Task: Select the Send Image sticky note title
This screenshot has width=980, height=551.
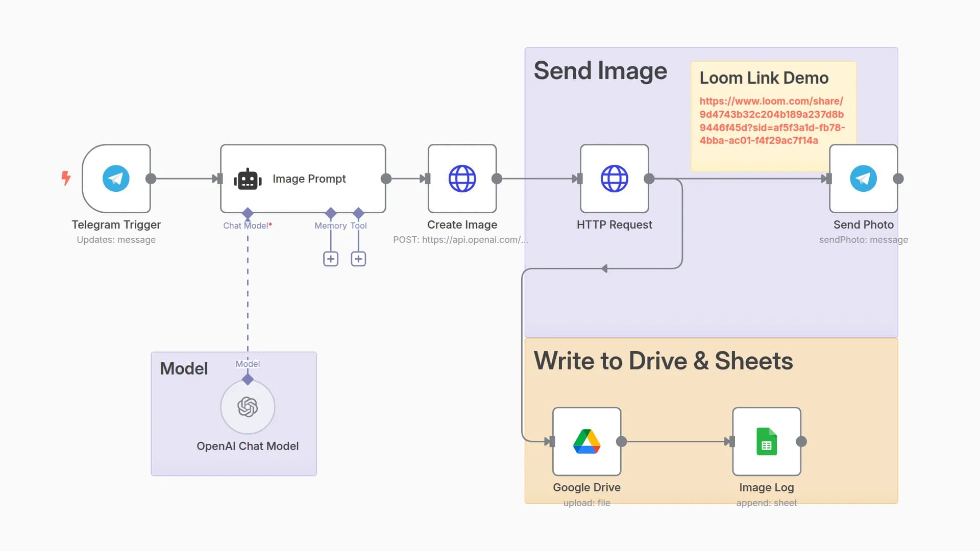Action: (x=600, y=70)
